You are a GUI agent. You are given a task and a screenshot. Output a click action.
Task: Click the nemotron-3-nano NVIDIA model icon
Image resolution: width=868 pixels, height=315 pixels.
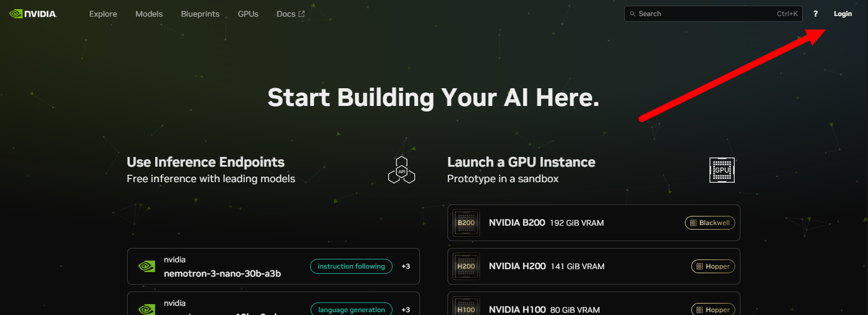coord(146,266)
